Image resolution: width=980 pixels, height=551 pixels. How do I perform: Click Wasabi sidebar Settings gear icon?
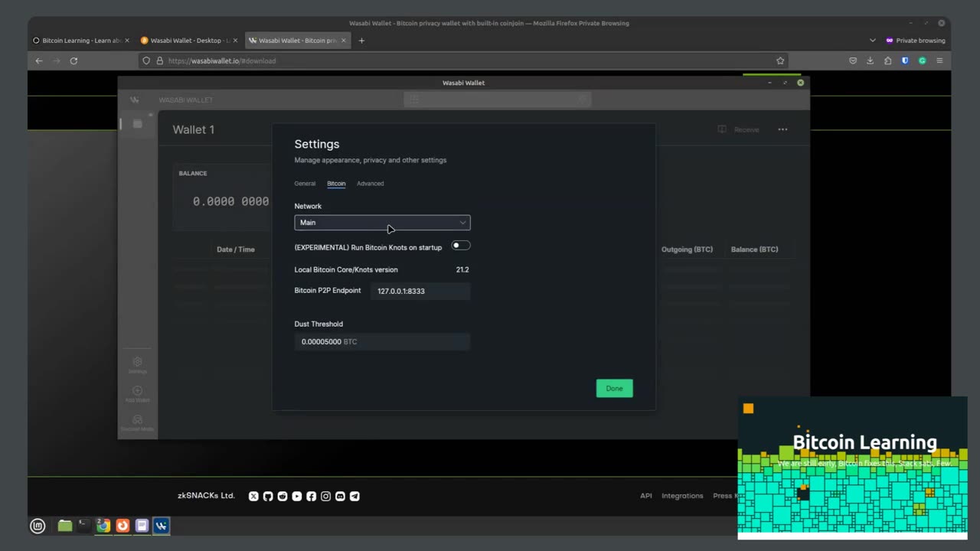tap(138, 362)
